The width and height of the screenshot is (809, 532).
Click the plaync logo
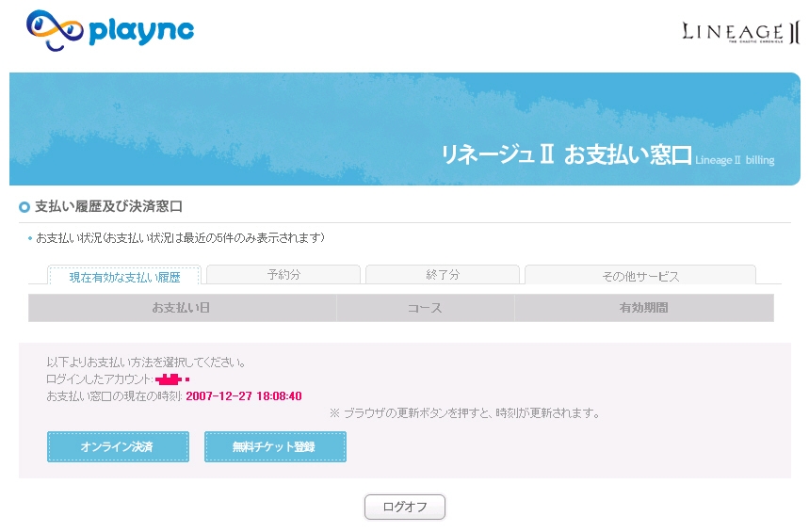tap(109, 30)
